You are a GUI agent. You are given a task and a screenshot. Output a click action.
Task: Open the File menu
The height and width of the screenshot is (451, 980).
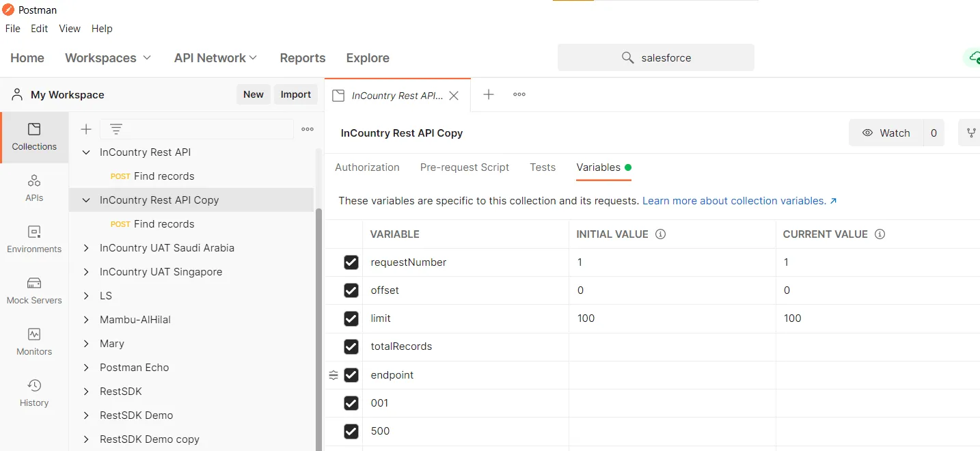(x=13, y=29)
